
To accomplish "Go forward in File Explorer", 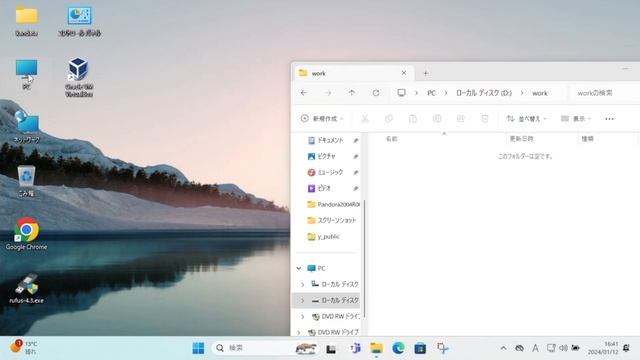I will coord(328,93).
